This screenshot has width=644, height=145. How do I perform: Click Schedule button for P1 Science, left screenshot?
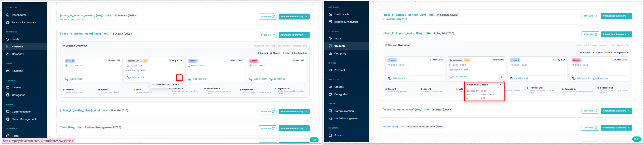click(268, 16)
